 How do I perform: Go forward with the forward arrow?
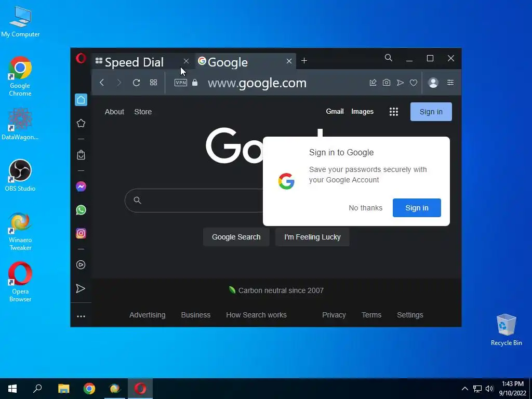(119, 83)
